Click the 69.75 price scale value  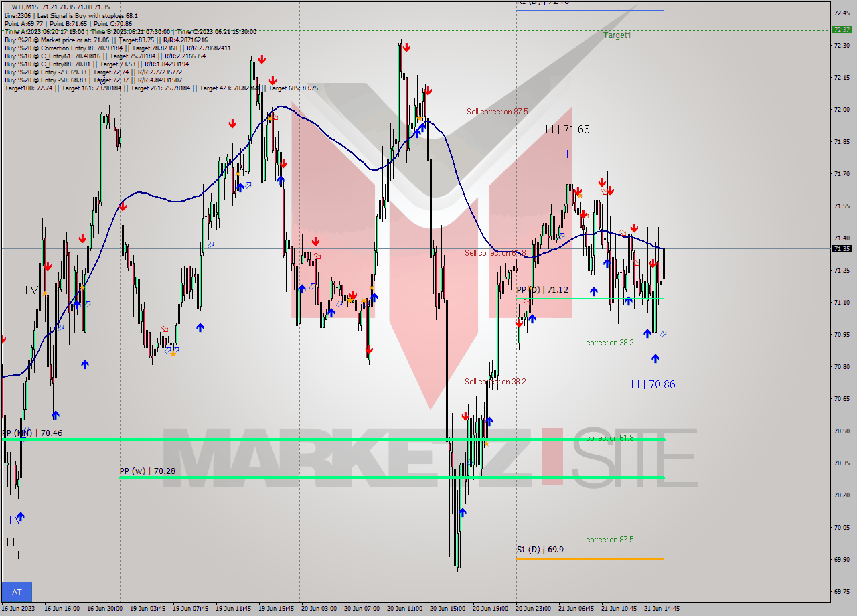(842, 591)
